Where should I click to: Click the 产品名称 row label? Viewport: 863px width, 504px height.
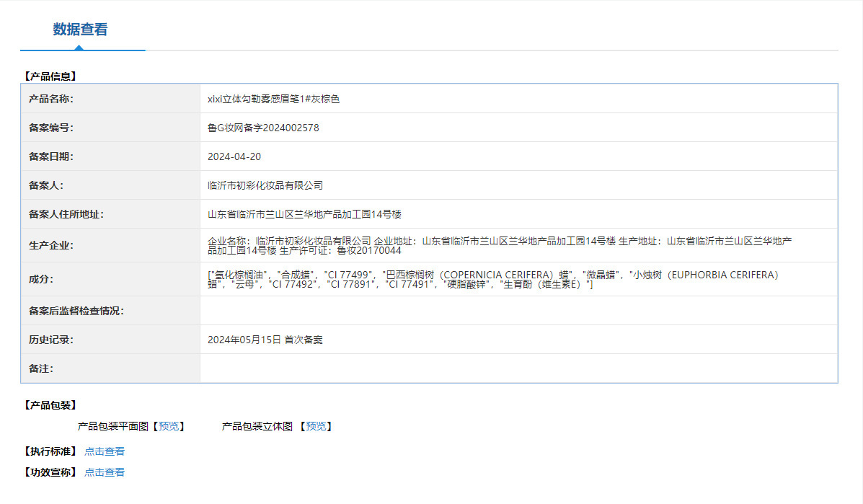click(x=50, y=99)
